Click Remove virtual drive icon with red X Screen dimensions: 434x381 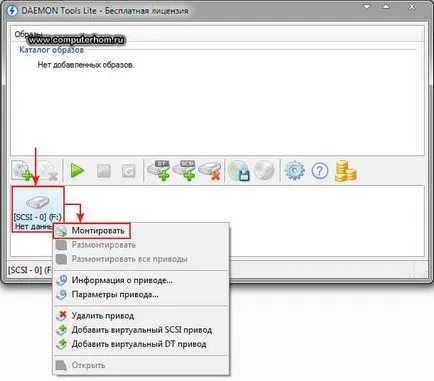[210, 171]
